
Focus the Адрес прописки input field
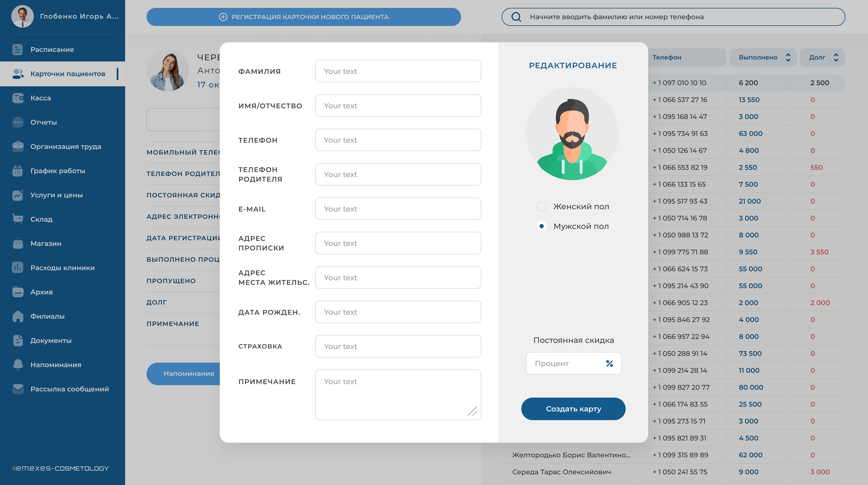tap(398, 243)
